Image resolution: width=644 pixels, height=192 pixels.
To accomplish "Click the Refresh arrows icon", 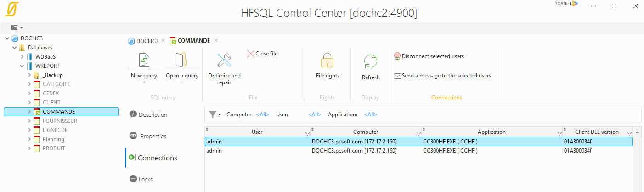I will [371, 61].
